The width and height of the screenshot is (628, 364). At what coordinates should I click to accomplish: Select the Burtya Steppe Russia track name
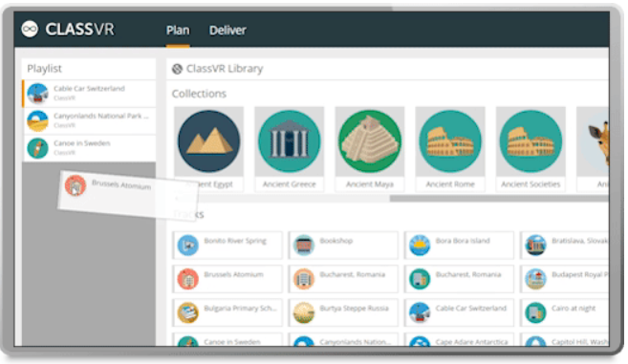click(354, 308)
